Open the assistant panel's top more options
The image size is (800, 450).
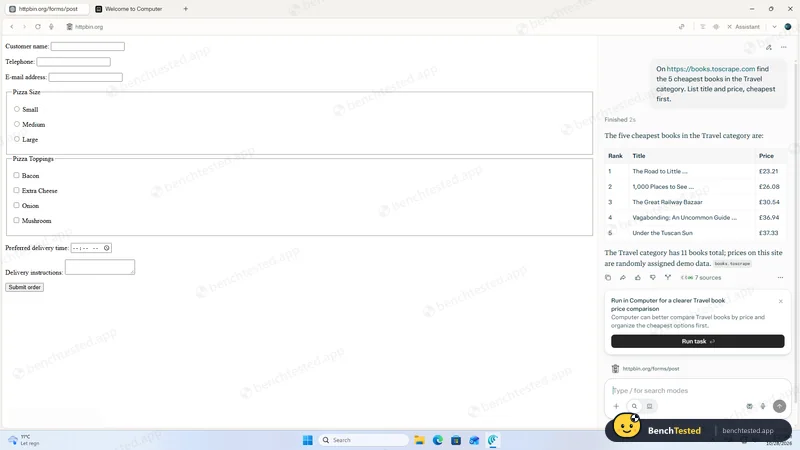pyautogui.click(x=784, y=47)
